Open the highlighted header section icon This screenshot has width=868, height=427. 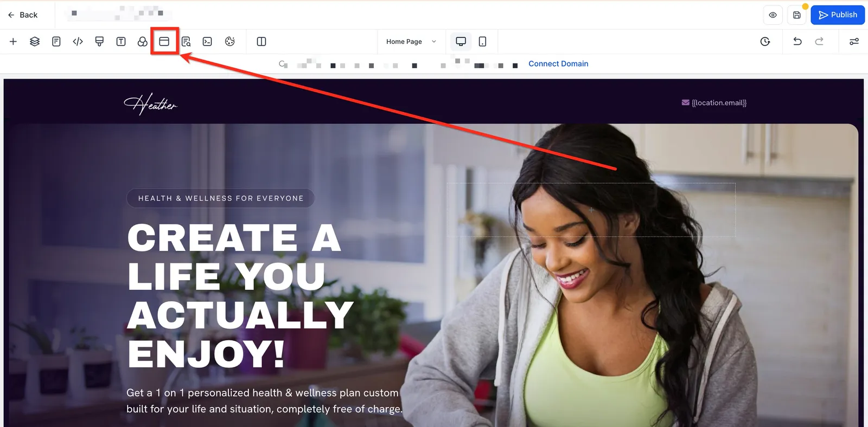coord(164,42)
